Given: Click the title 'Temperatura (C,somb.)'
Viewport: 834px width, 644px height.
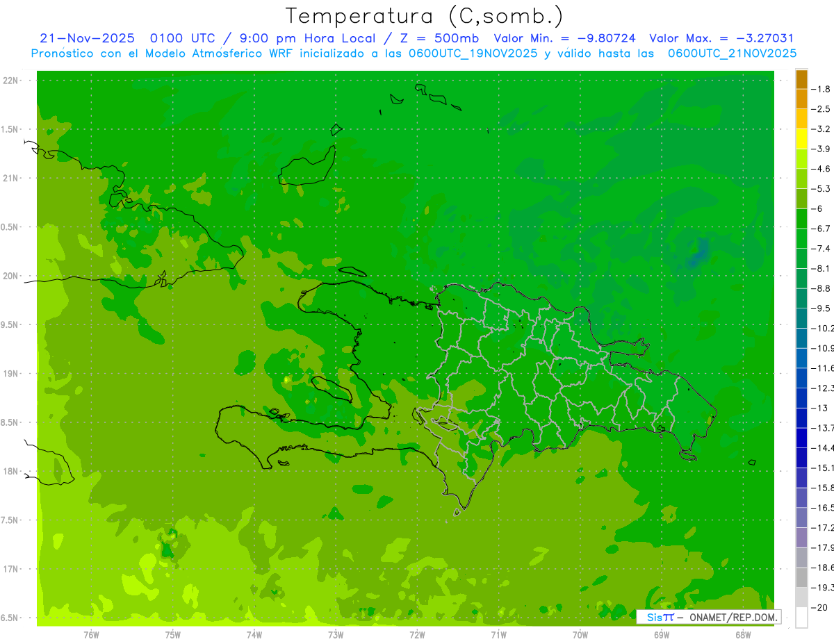Looking at the screenshot, I should (425, 16).
